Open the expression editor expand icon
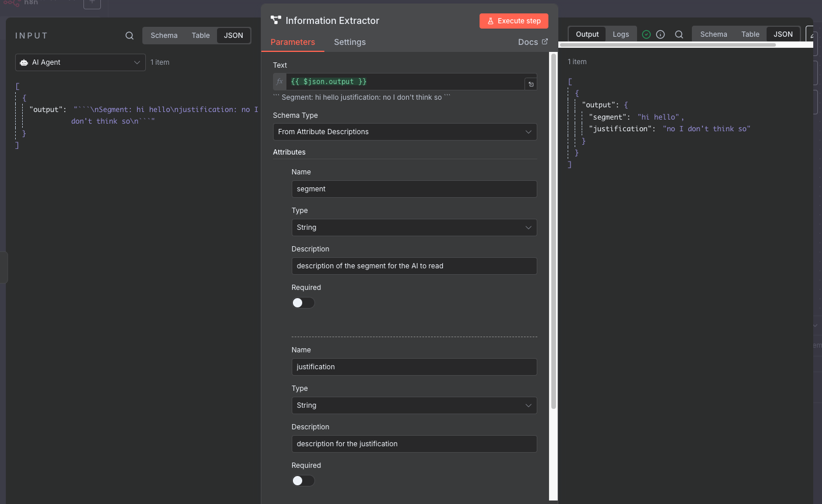Viewport: 822px width, 504px height. click(x=531, y=84)
